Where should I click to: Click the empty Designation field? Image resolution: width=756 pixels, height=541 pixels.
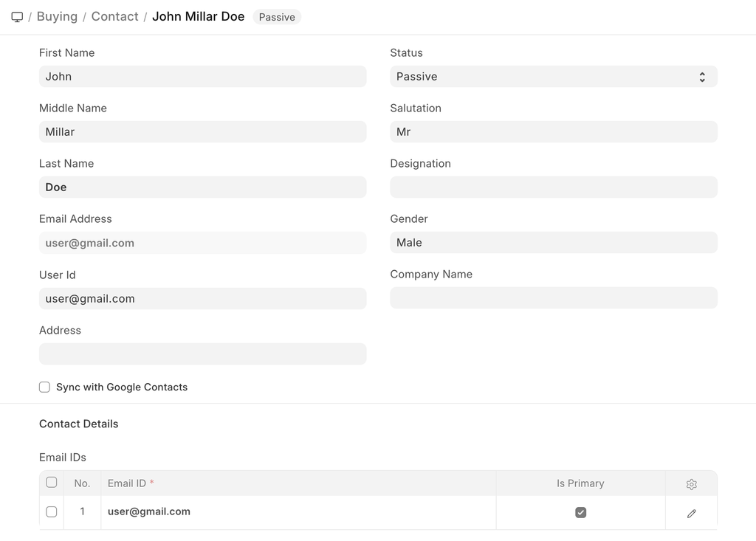[x=553, y=187]
